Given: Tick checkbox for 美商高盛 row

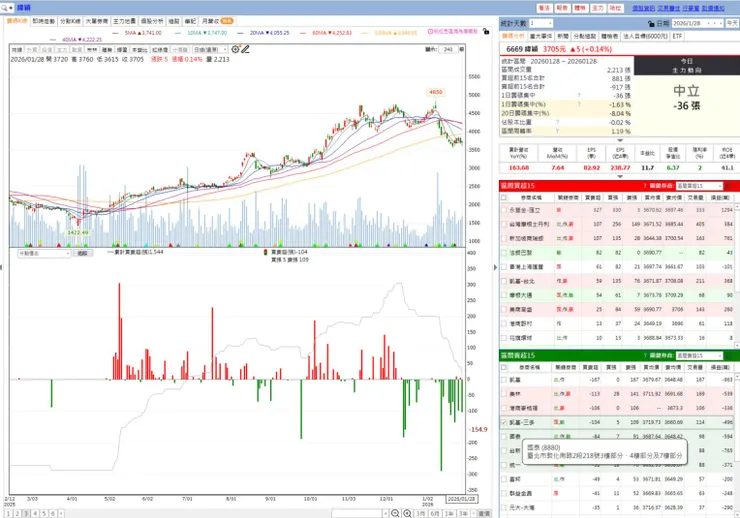Looking at the screenshot, I should (504, 309).
